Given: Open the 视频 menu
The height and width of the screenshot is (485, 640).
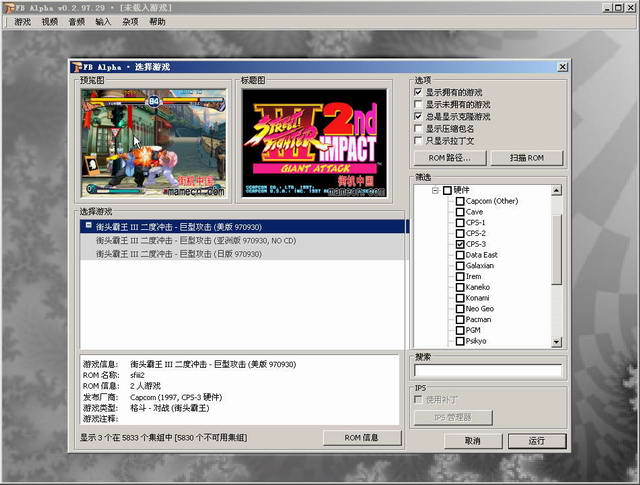Looking at the screenshot, I should [50, 21].
